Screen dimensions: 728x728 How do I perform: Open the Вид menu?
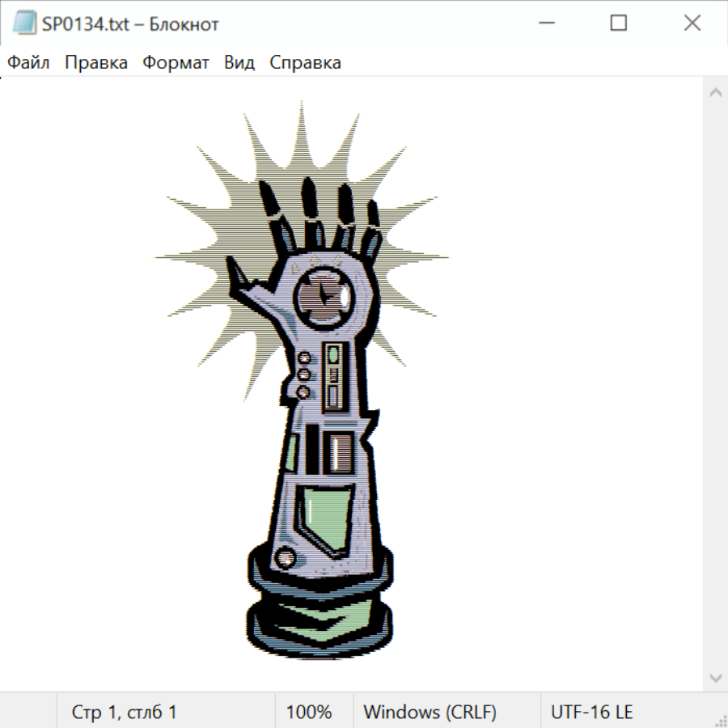[239, 63]
